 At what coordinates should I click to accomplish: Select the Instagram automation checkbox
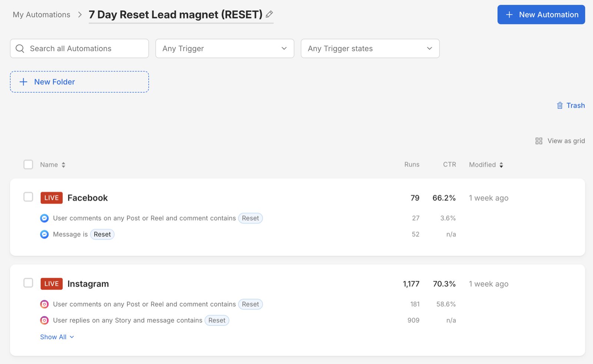pyautogui.click(x=28, y=283)
